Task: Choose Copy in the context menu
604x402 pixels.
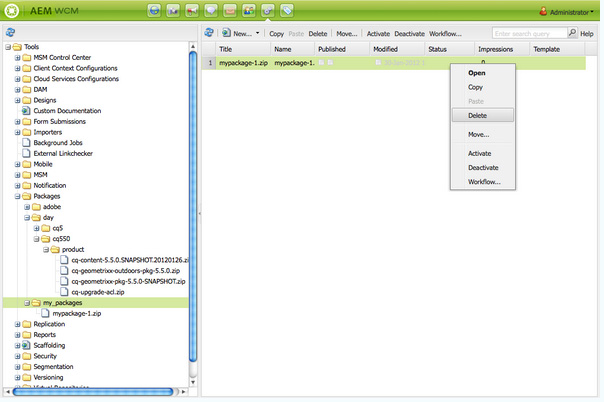Action: point(483,87)
